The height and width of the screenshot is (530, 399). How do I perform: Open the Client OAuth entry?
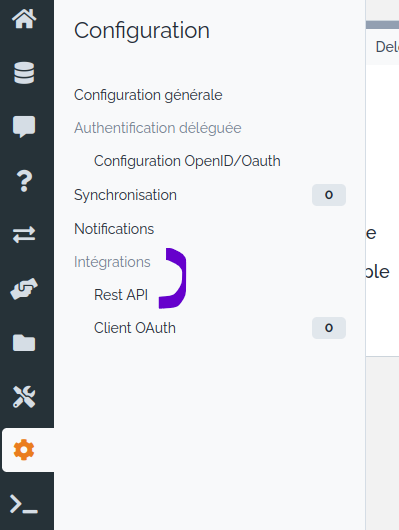[135, 328]
